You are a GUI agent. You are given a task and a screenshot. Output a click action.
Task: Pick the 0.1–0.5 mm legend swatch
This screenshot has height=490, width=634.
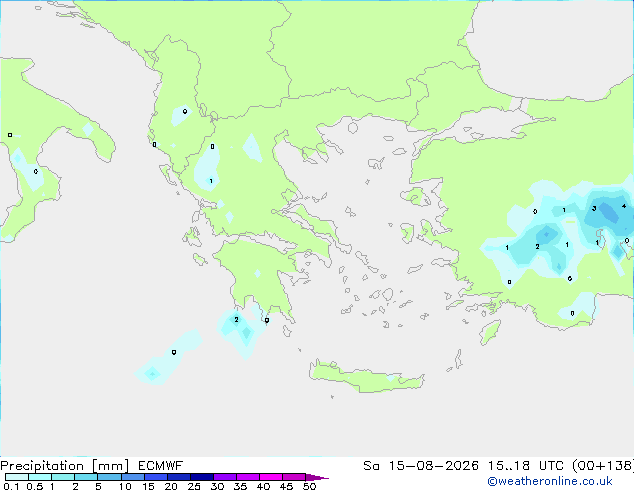pyautogui.click(x=17, y=477)
